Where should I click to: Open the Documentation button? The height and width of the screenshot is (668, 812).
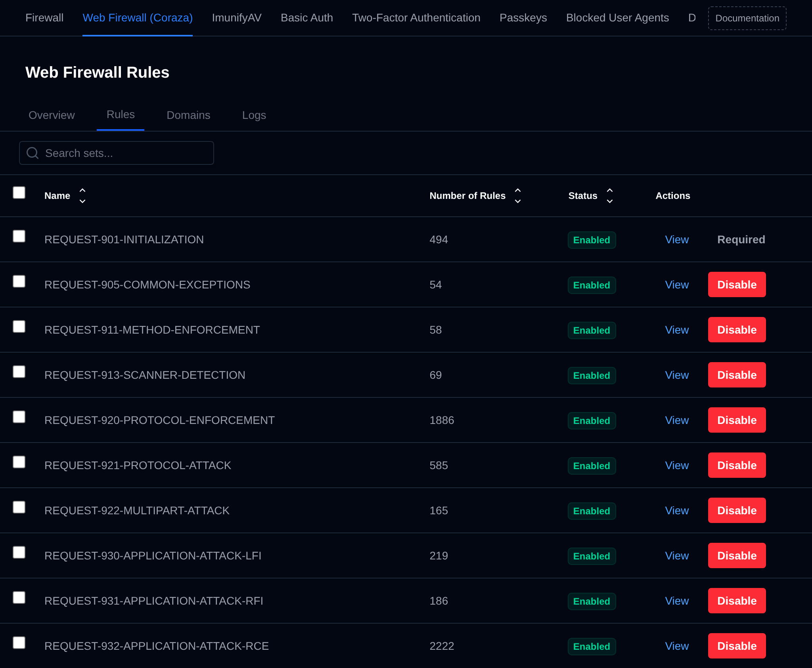tap(747, 18)
